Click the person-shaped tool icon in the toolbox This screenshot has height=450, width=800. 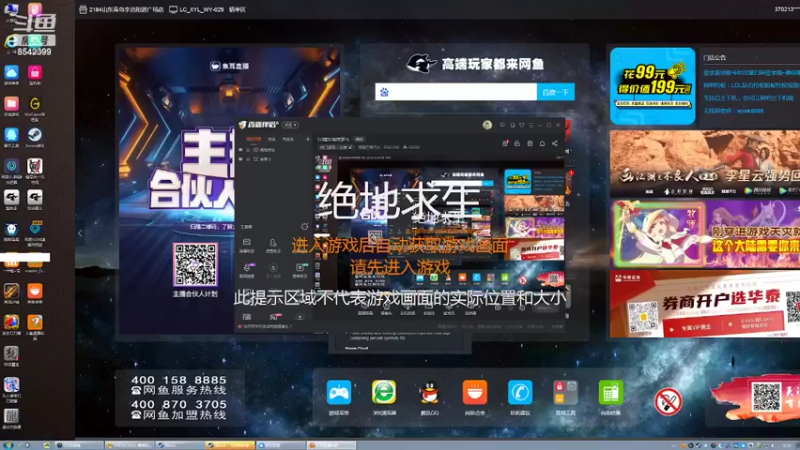coord(273,243)
